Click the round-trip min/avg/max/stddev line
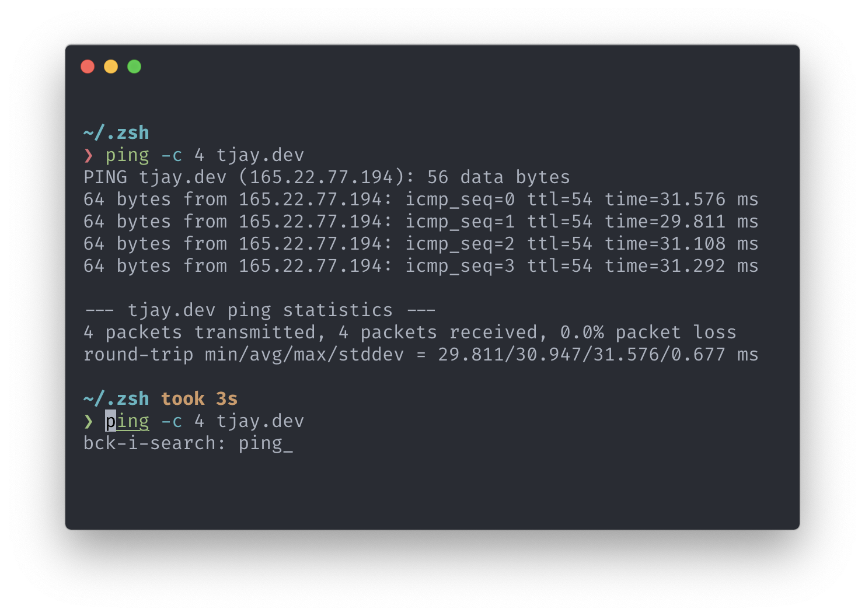865x616 pixels. click(421, 355)
